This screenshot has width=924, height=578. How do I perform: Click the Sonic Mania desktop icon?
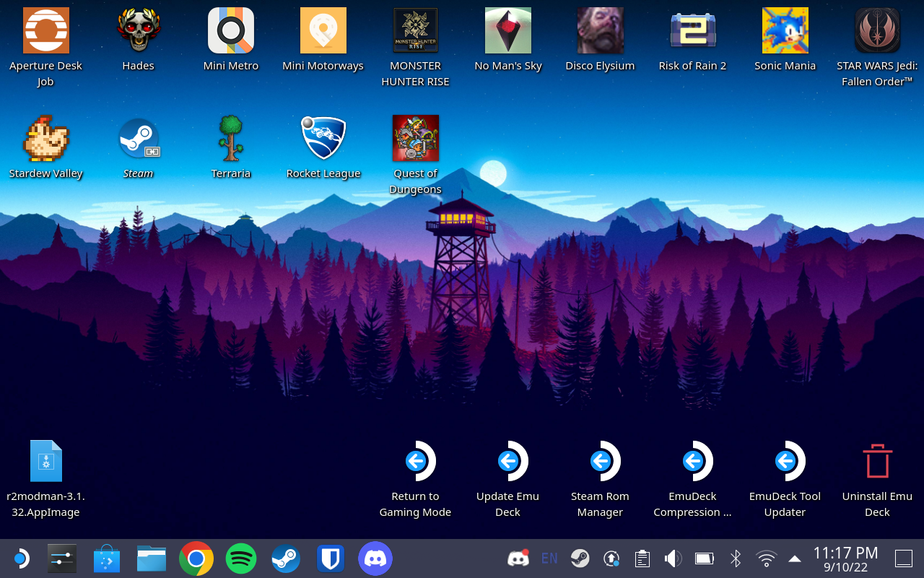(785, 30)
